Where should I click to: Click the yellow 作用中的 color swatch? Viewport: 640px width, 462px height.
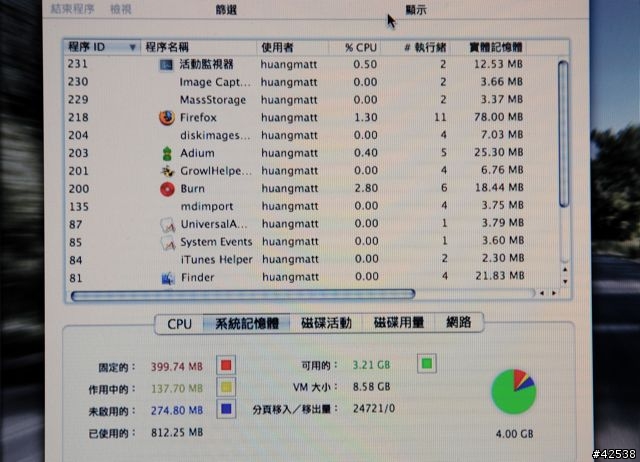click(226, 387)
